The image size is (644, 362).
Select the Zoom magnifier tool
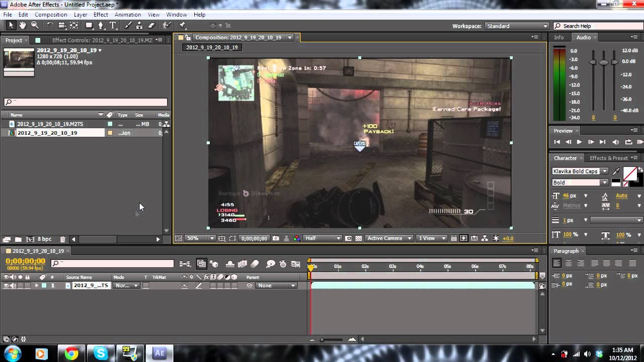pos(35,25)
